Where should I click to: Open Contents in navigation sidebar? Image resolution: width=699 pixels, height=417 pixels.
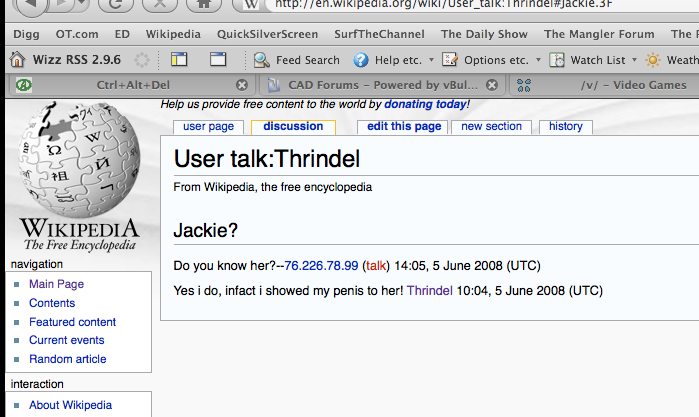[52, 303]
